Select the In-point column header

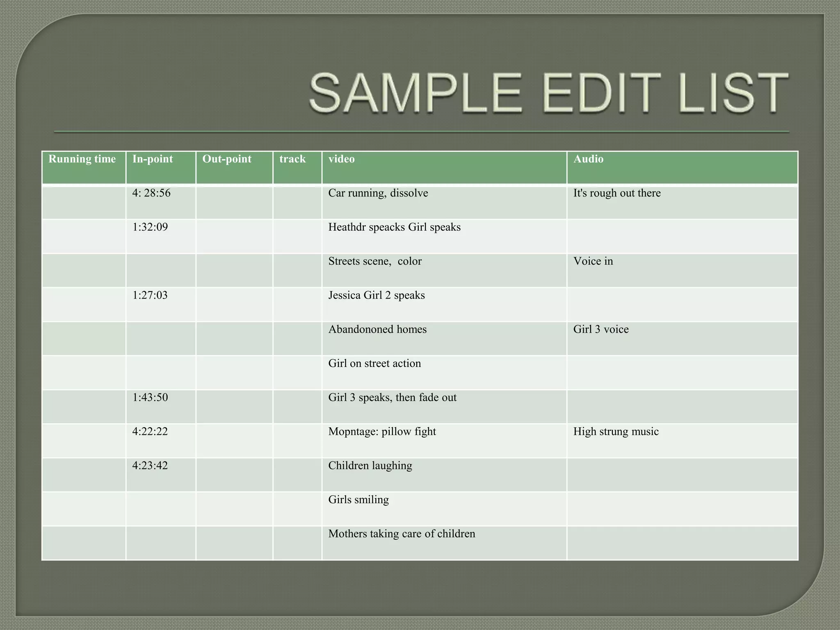[161, 168]
